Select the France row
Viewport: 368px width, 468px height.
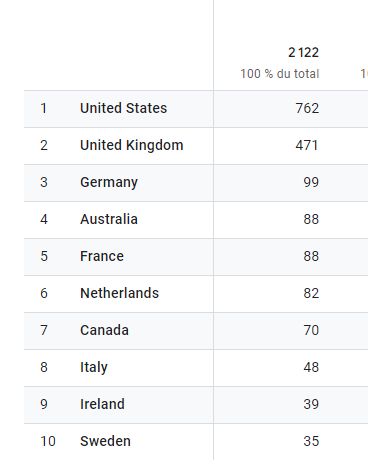(x=196, y=257)
